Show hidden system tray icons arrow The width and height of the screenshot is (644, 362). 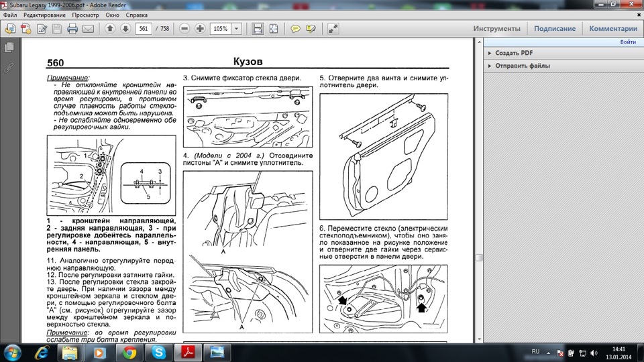click(x=548, y=353)
